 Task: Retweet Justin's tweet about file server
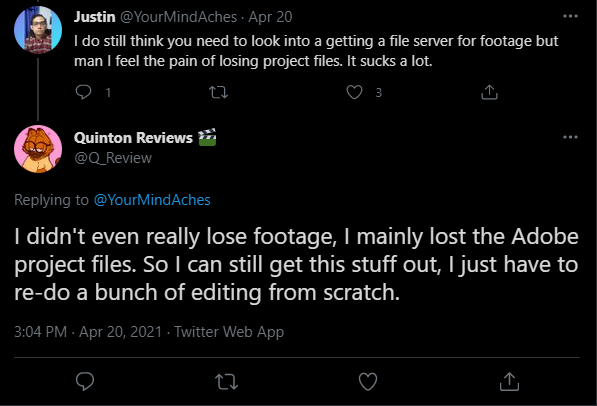click(219, 92)
